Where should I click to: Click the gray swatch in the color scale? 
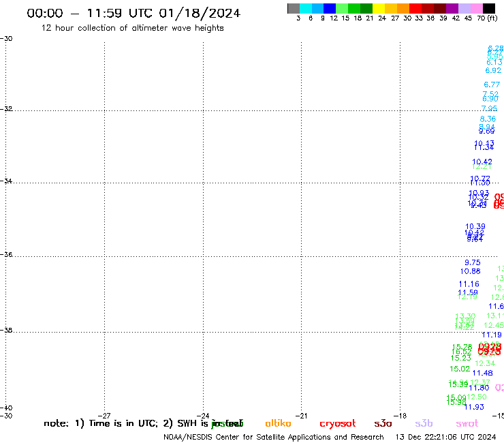294,8
